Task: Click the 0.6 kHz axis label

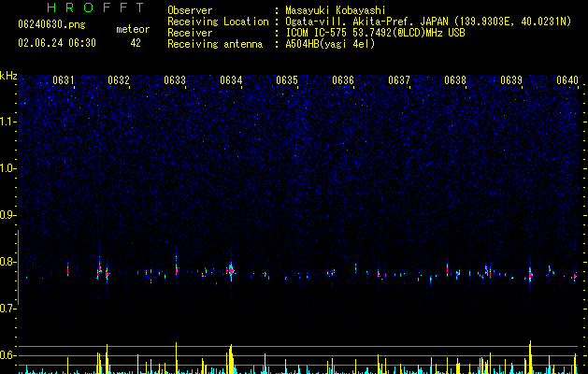Action: point(7,355)
